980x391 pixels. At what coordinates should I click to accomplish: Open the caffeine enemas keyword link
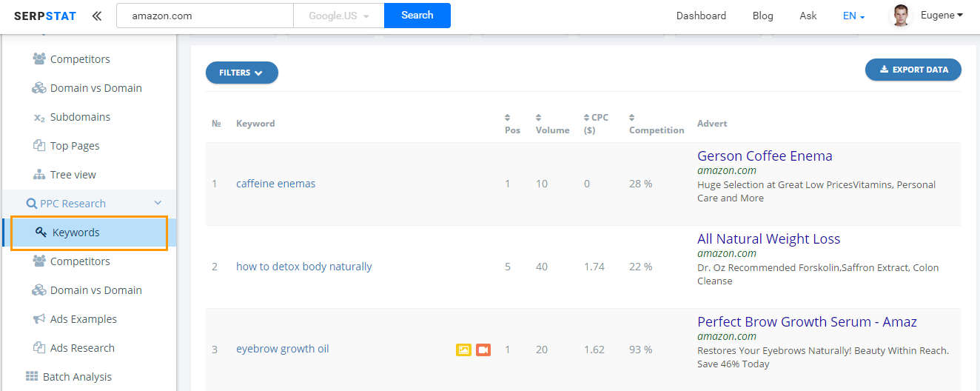click(x=275, y=184)
